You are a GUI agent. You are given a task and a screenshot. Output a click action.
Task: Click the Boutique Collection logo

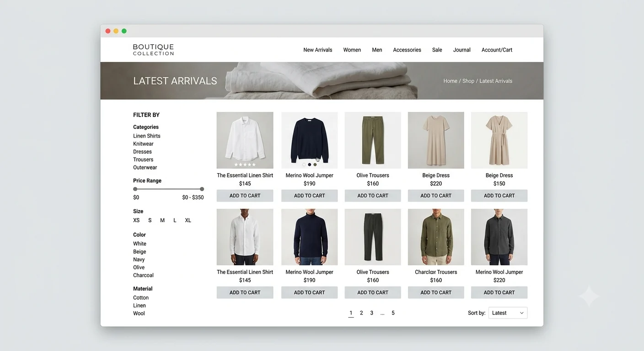[x=153, y=50]
